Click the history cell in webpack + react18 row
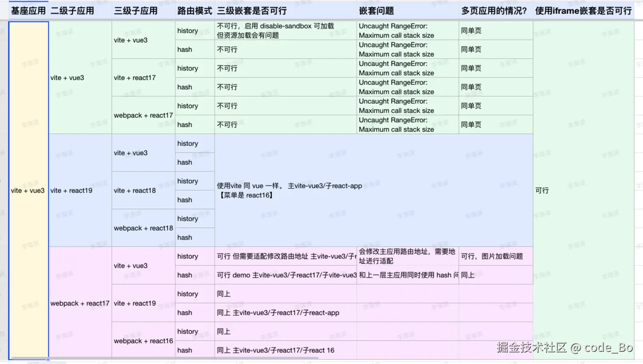Viewport: 643px width, 364px height. (195, 219)
